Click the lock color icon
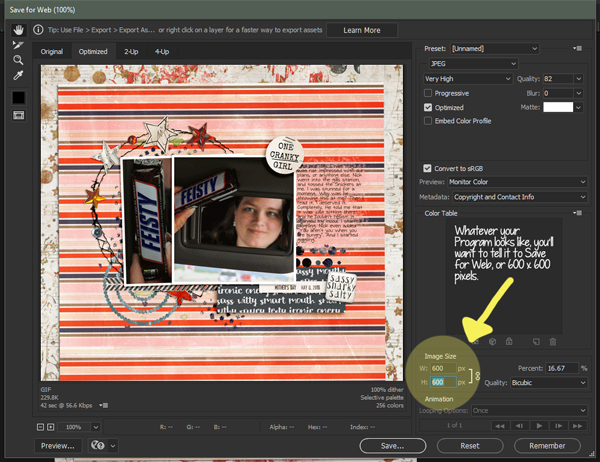The height and width of the screenshot is (462, 600). click(x=509, y=341)
